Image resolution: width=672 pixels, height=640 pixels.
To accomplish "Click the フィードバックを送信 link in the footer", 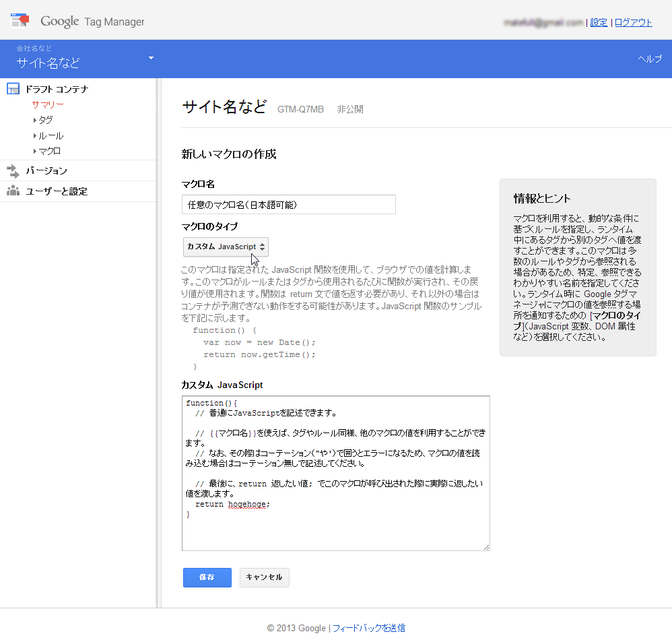I will point(370,628).
